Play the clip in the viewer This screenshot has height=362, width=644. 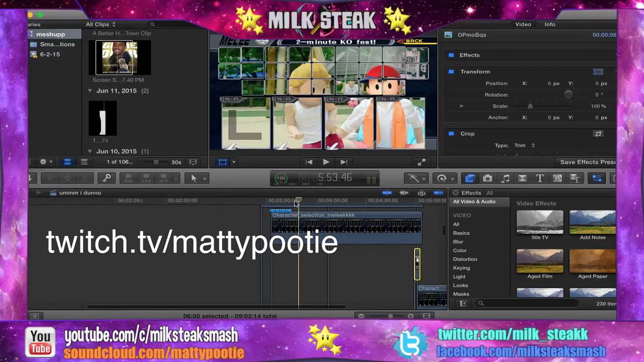point(326,162)
